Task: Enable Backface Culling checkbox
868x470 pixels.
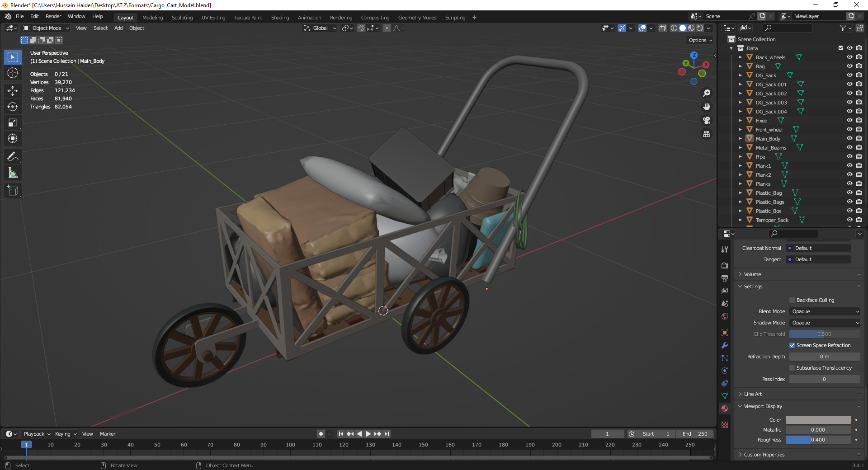Action: click(792, 300)
